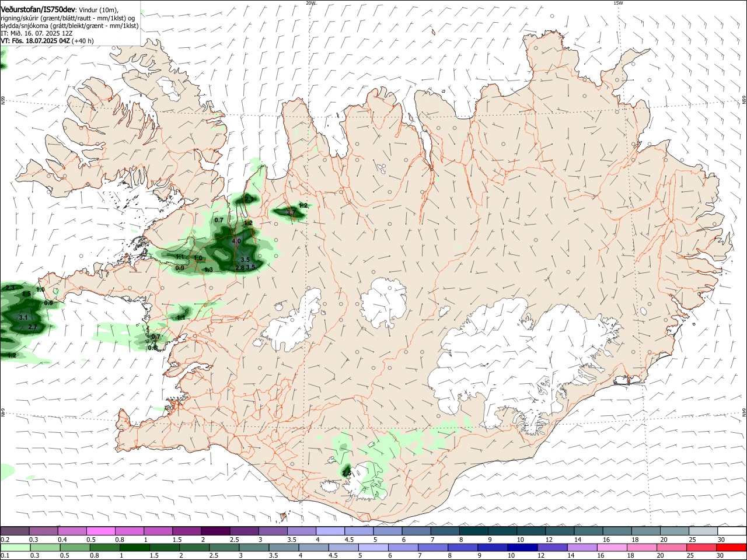Select the 3.1 value off the west coast

click(23, 317)
